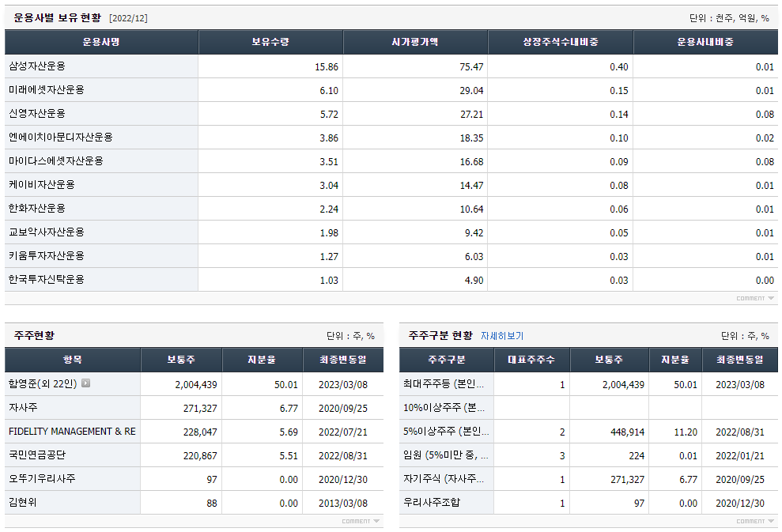Click 운용사내비중 column header

[705, 42]
